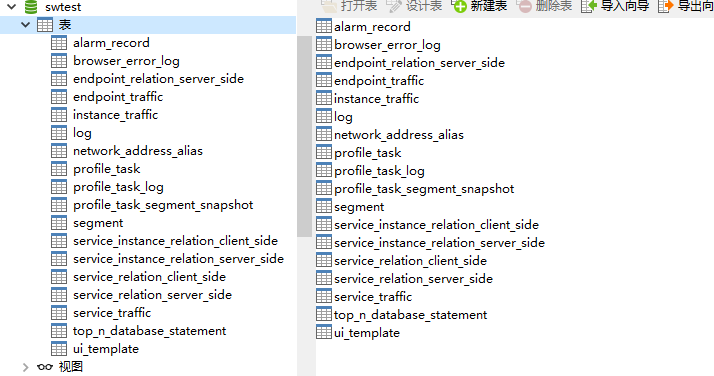
Task: Select endpoint_relation_server_side in the tree
Action: tap(158, 79)
